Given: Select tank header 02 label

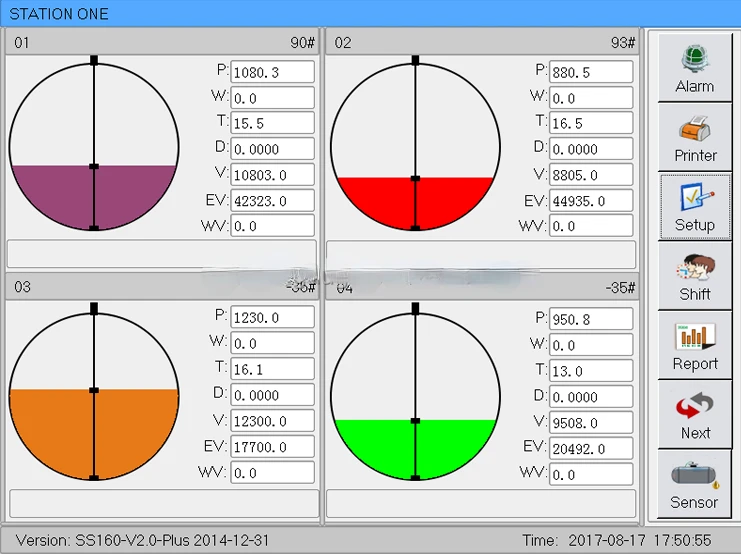Looking at the screenshot, I should click(343, 43).
